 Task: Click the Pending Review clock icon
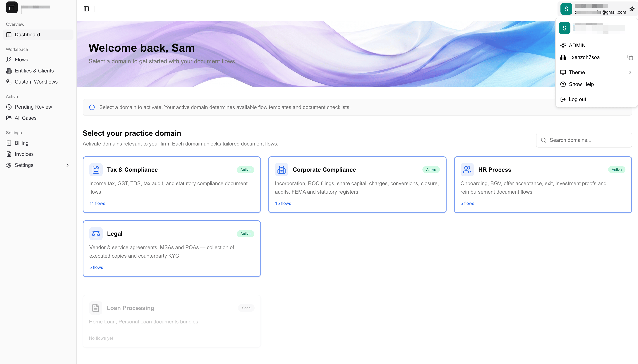point(9,107)
